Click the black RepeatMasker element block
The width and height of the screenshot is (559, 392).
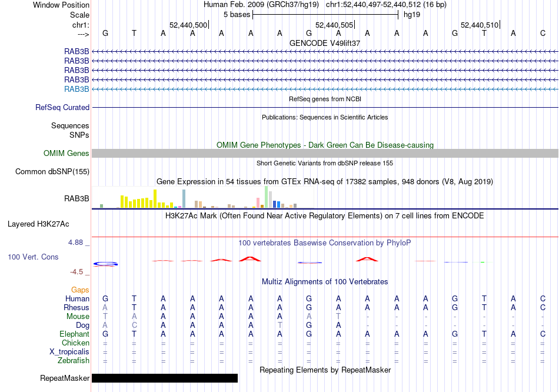(x=165, y=378)
